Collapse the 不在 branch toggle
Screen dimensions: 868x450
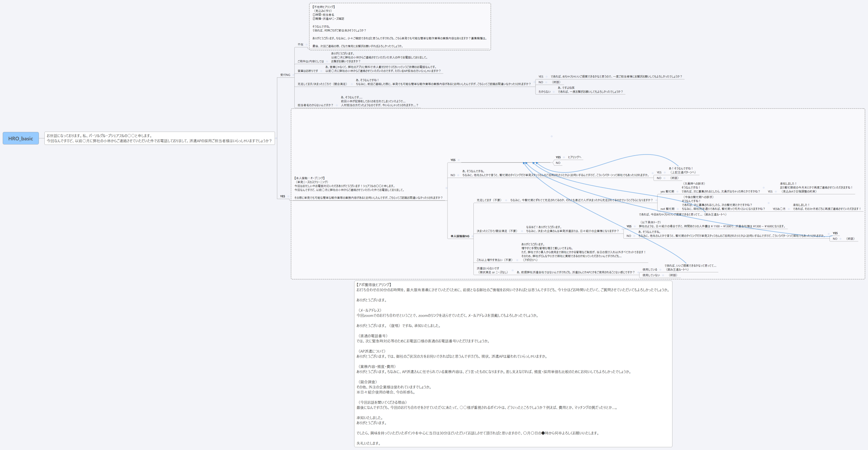[306, 45]
